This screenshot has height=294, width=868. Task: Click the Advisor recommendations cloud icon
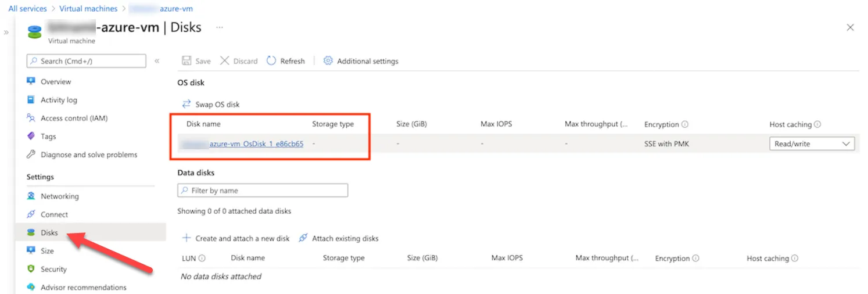(31, 287)
